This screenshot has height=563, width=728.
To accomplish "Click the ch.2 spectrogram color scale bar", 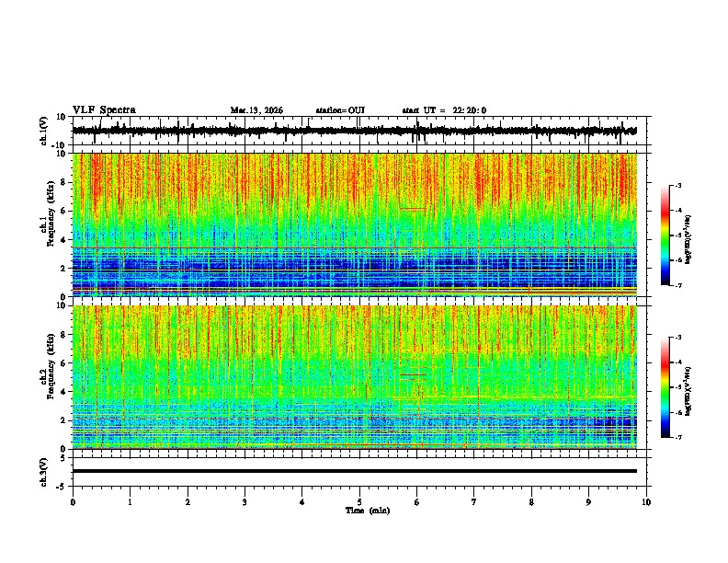I will tap(665, 387).
